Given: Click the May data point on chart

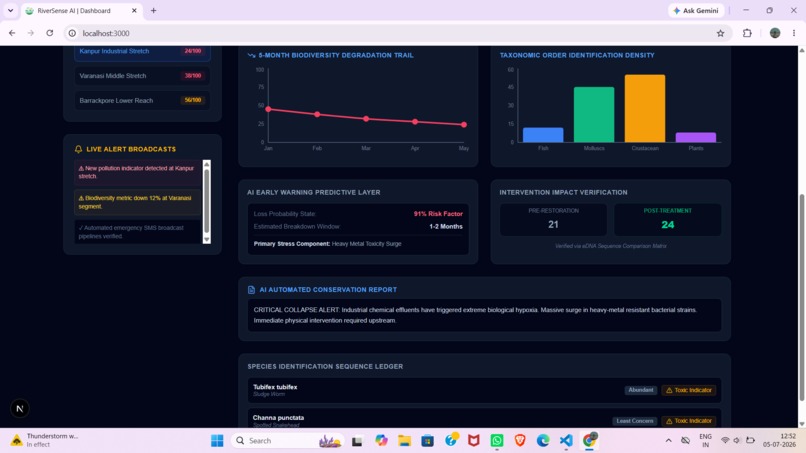Looking at the screenshot, I should pos(464,124).
